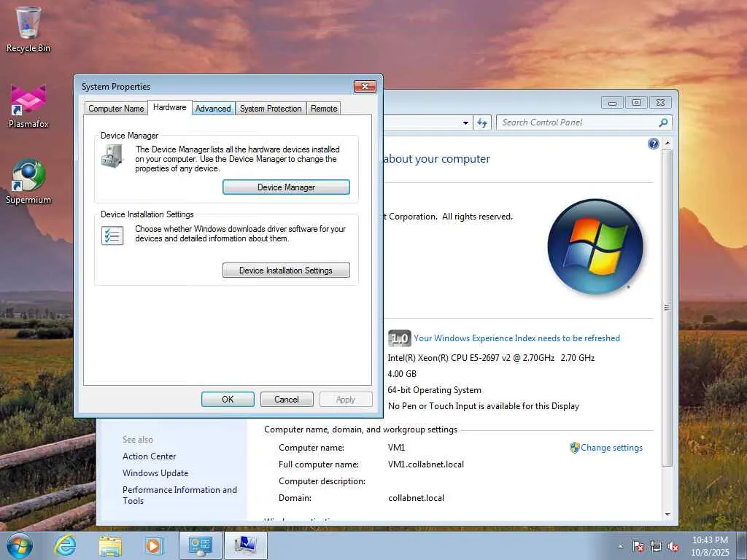Click the taskbar clock showing 10:43 PM
The height and width of the screenshot is (560, 747).
point(710,545)
